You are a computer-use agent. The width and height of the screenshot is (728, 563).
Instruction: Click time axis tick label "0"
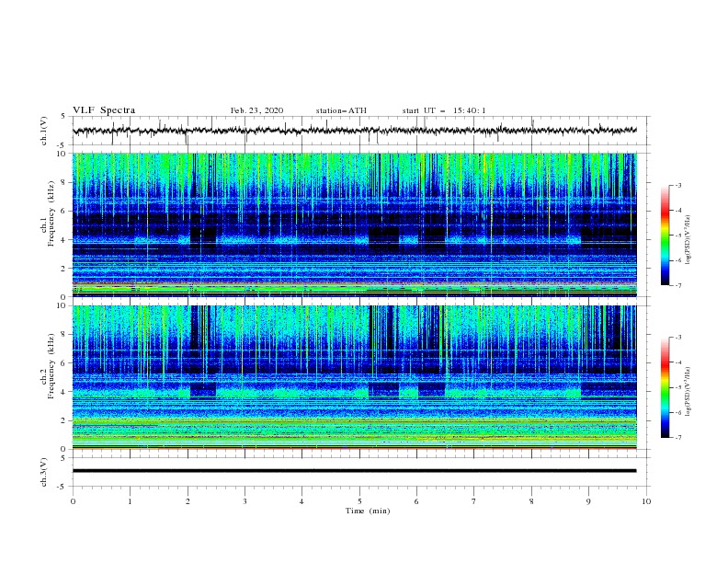pos(73,501)
